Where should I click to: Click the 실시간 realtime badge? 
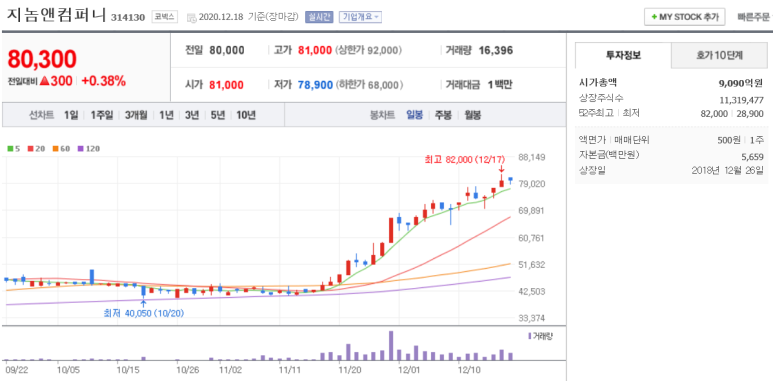click(319, 17)
